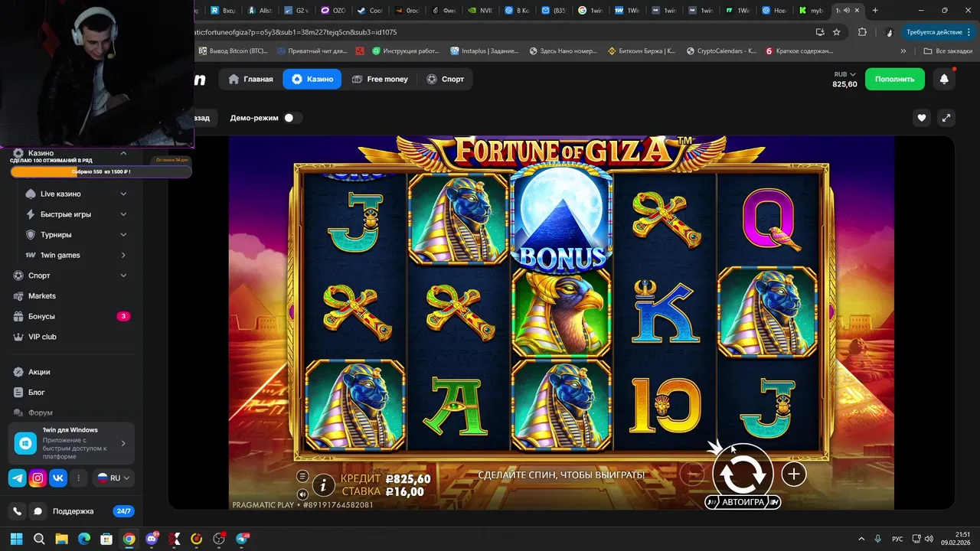Open the RU language dropdown

[113, 478]
